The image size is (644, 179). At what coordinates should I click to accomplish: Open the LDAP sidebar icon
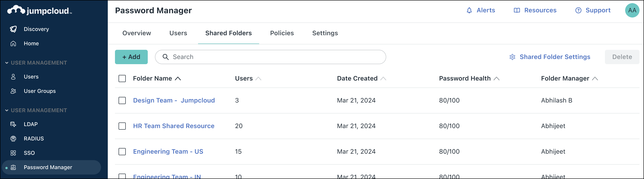pos(13,124)
